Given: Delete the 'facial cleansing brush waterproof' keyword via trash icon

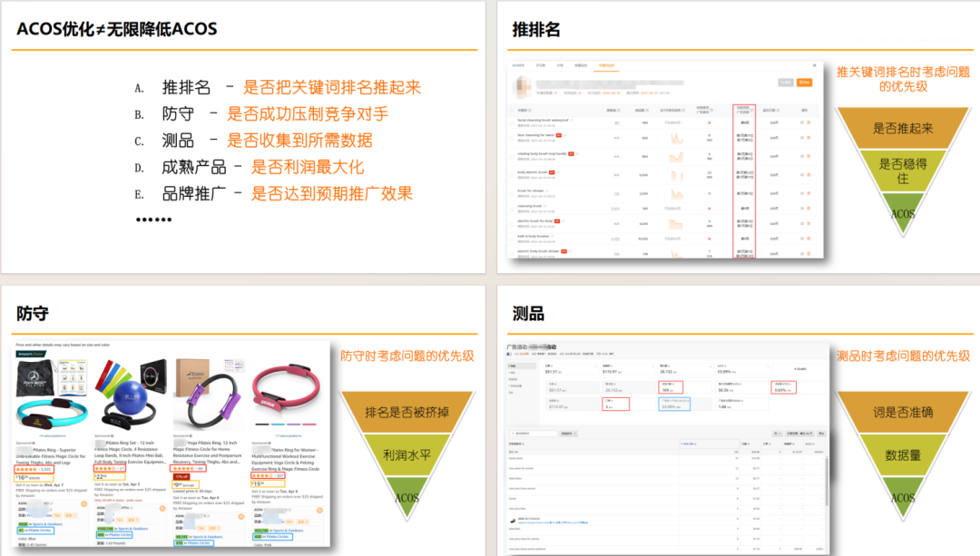Looking at the screenshot, I should (808, 122).
